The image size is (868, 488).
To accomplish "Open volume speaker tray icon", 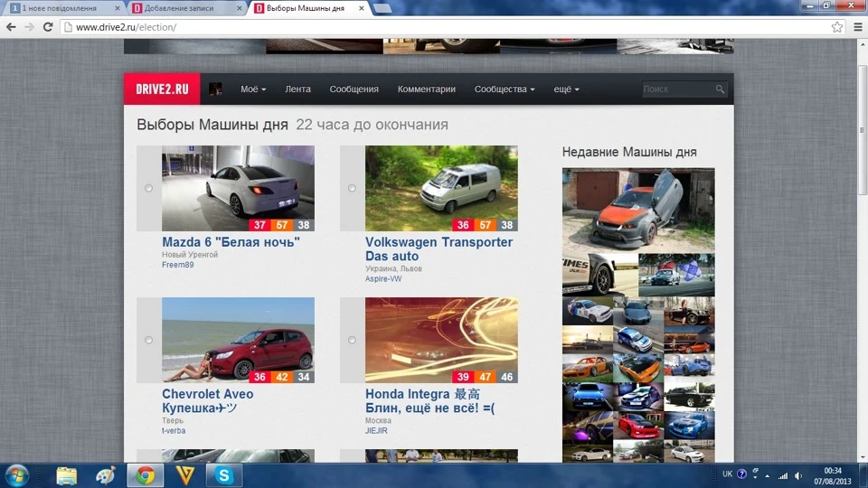I will pos(798,475).
